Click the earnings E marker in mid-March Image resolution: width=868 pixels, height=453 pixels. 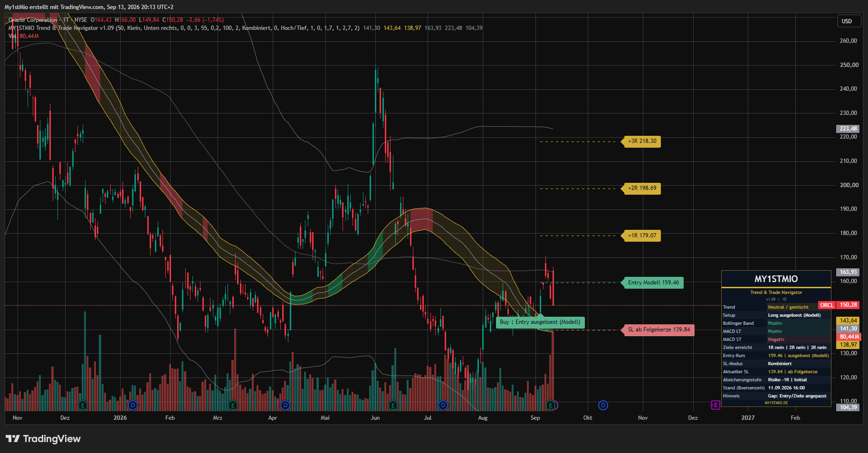tap(232, 405)
